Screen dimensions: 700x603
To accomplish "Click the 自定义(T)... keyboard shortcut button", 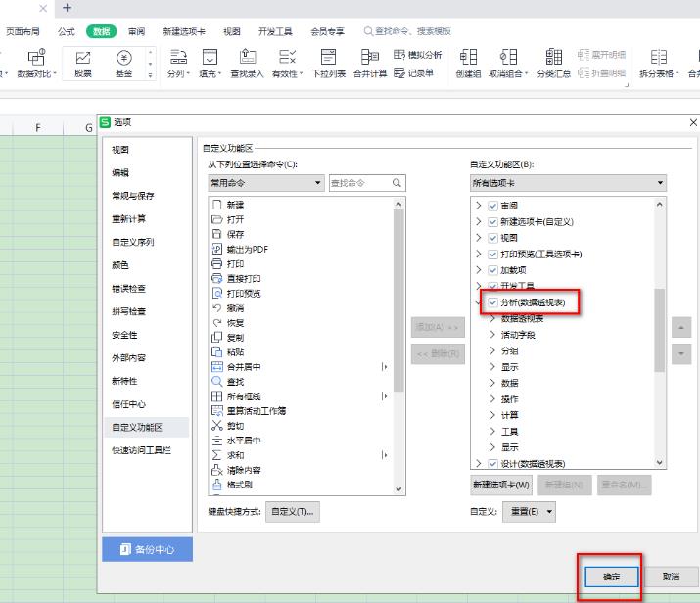I will point(293,512).
